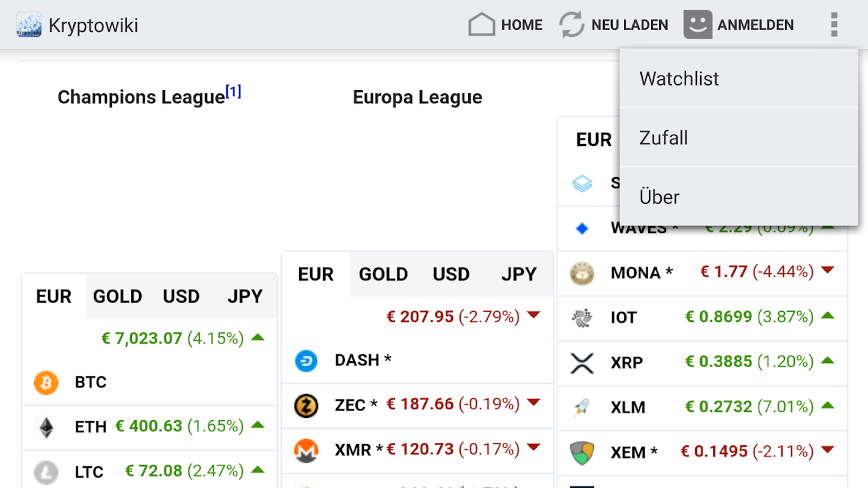Viewport: 868px width, 488px height.
Task: Select USD tab in Europa League table
Action: point(451,274)
